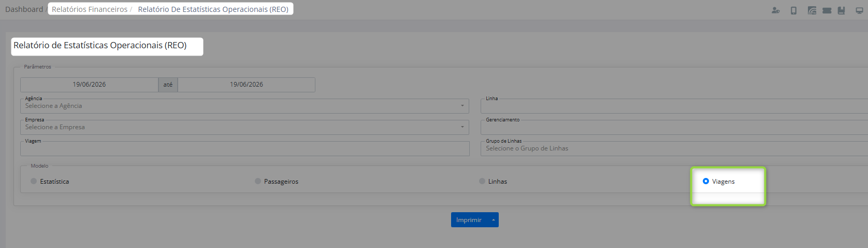Screen dimensions: 868x248
Task: Click the user shield icon in top bar
Action: [x=775, y=10]
